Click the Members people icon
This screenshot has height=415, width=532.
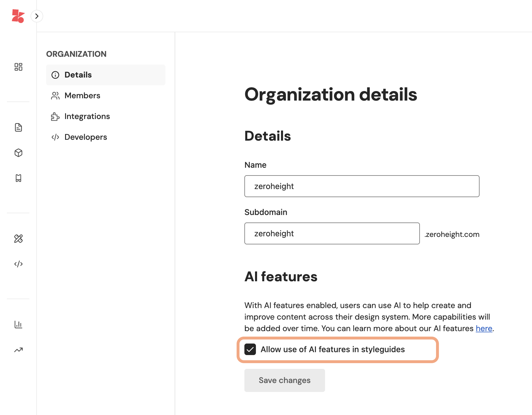(x=55, y=96)
